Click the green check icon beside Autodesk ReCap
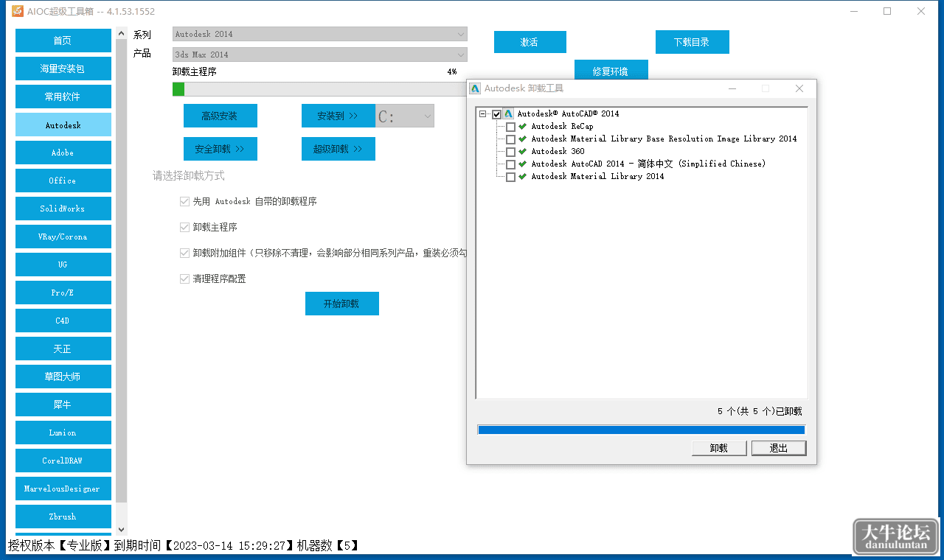The image size is (944, 560). pyautogui.click(x=523, y=127)
